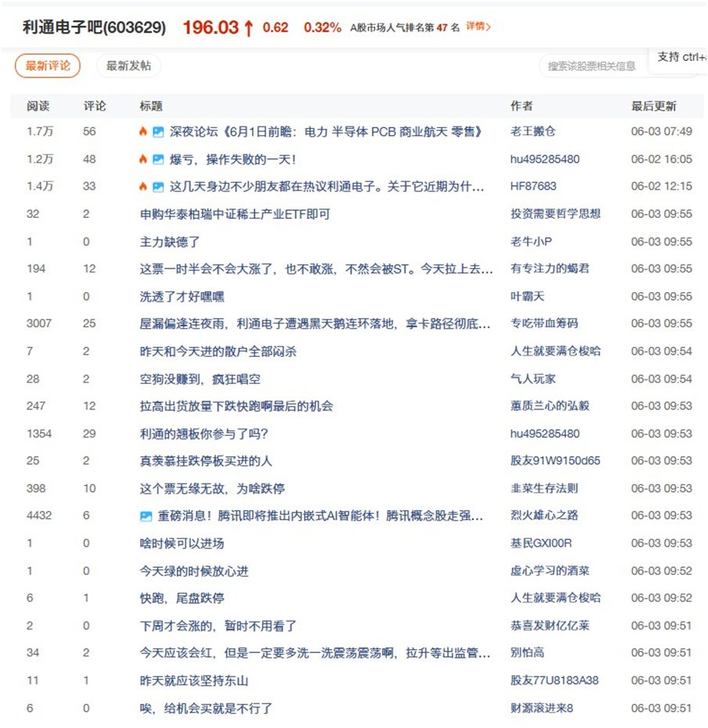The height and width of the screenshot is (728, 708).
Task: Open post 这几天身边不少朋友都在热议利通电子
Action: [x=326, y=187]
